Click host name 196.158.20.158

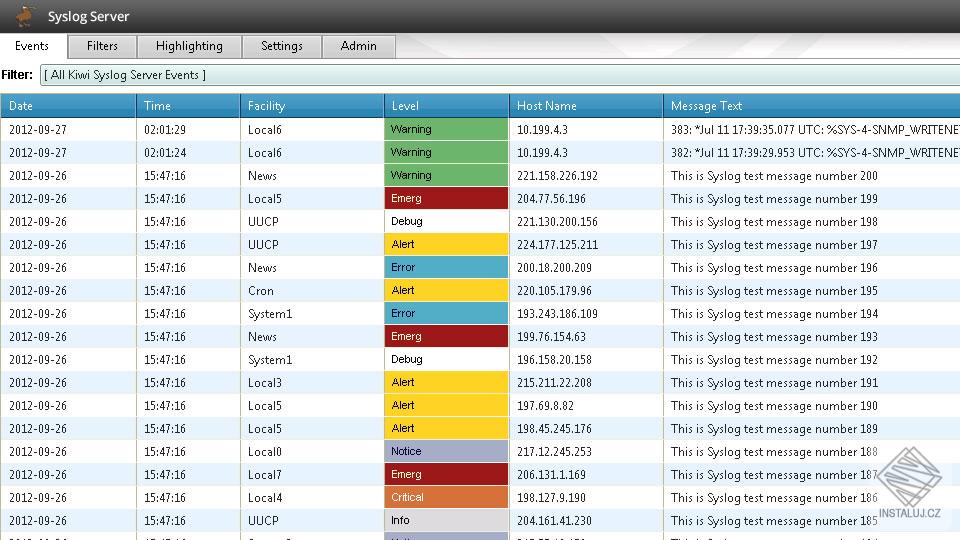[554, 359]
